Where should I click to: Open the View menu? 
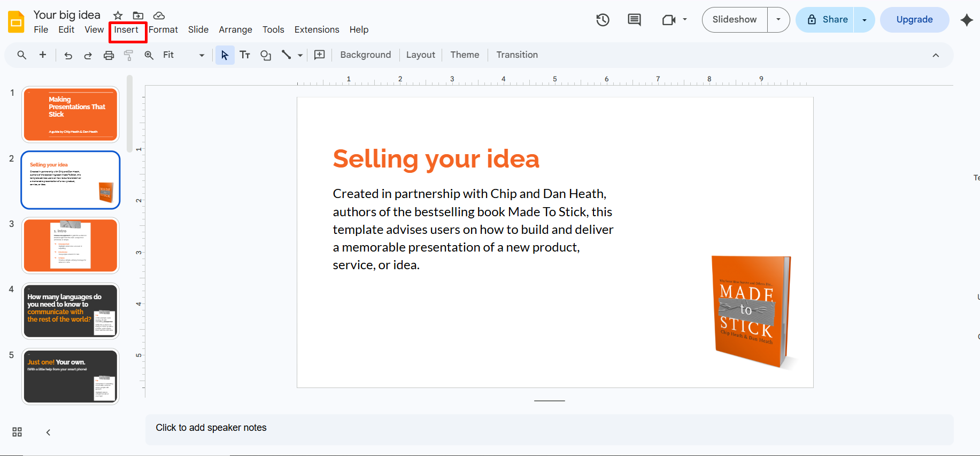point(94,29)
